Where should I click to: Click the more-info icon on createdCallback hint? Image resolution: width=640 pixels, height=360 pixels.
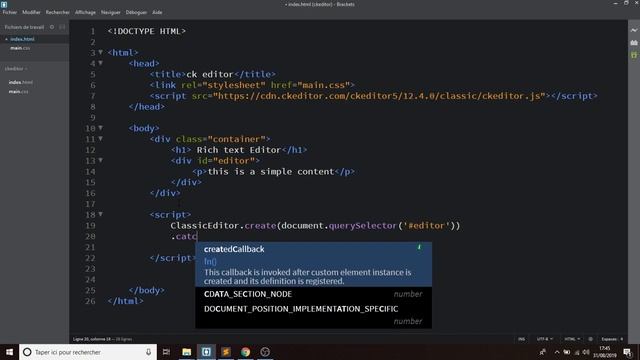pos(419,247)
